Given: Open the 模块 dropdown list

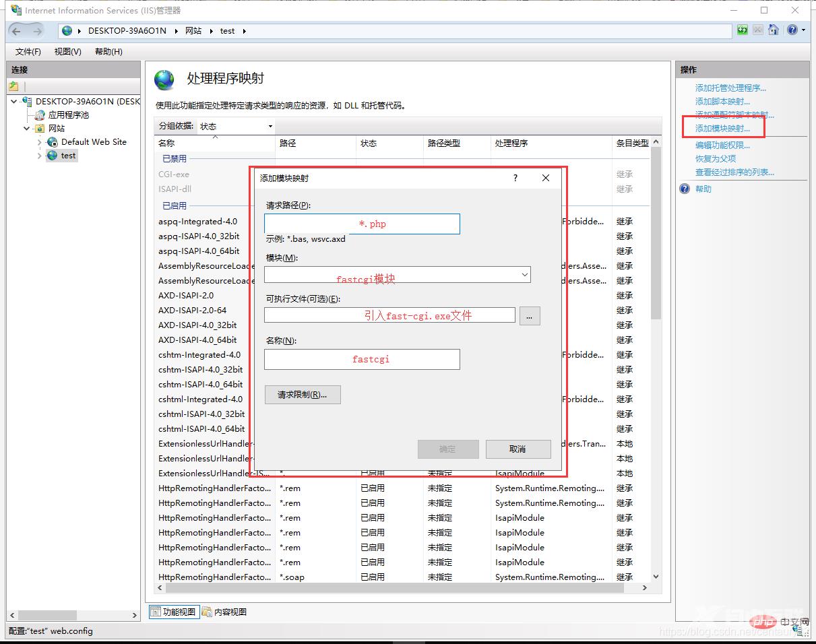Looking at the screenshot, I should pos(524,275).
